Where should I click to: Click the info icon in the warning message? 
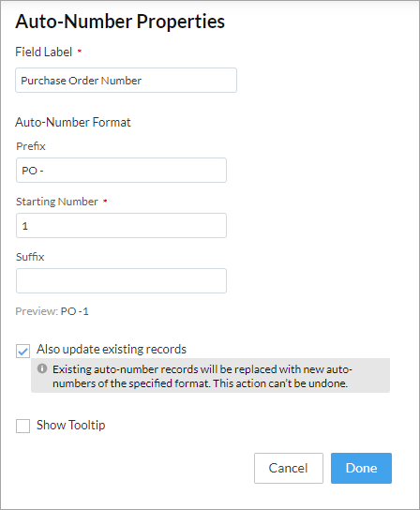(x=42, y=368)
